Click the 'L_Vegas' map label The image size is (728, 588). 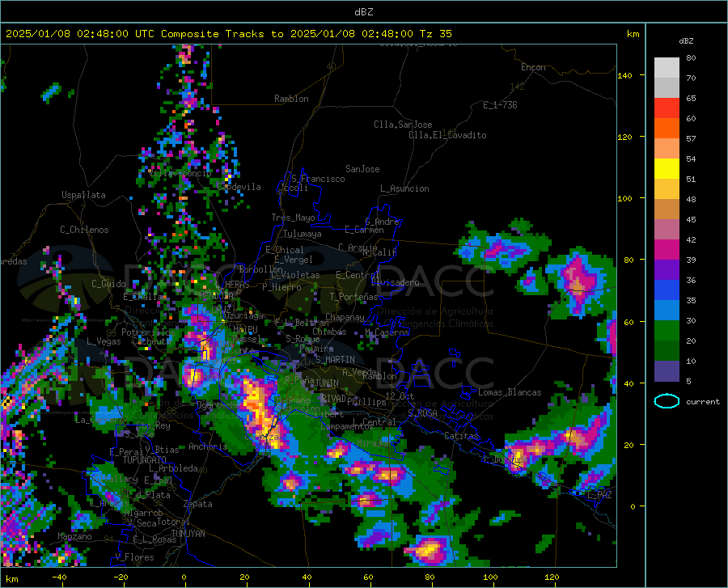[104, 341]
